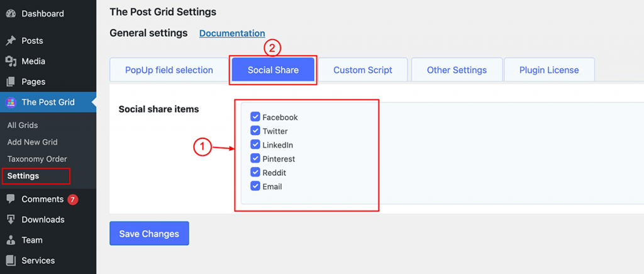Click the Pages icon in sidebar
Screen dimensions: 644x274
(x=11, y=82)
